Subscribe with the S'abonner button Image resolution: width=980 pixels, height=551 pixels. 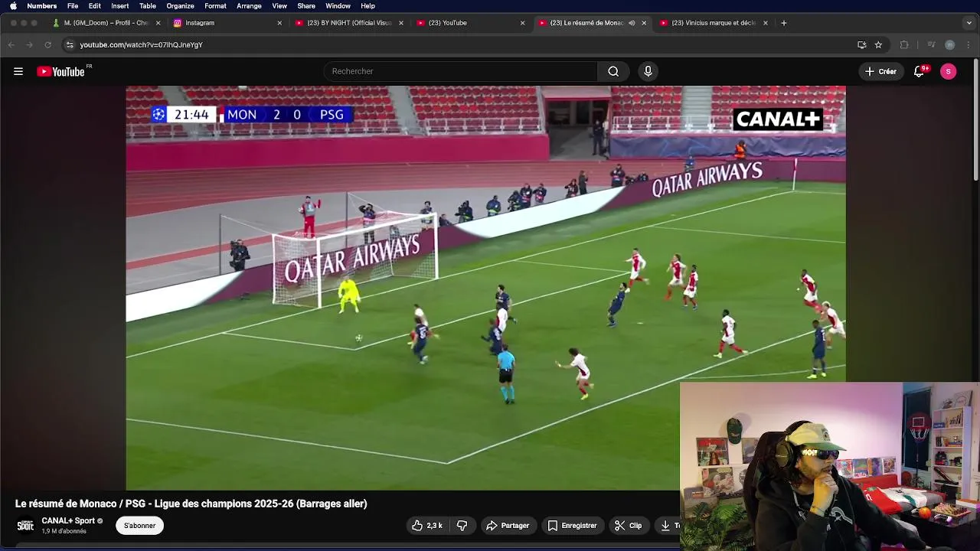(139, 526)
